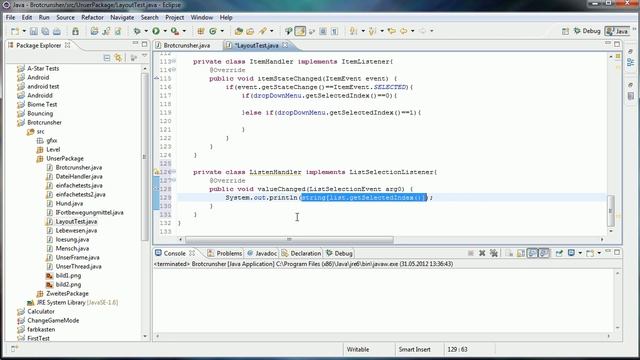Open the Run configurations dropdown arrow
The image size is (640, 360).
point(165,31)
